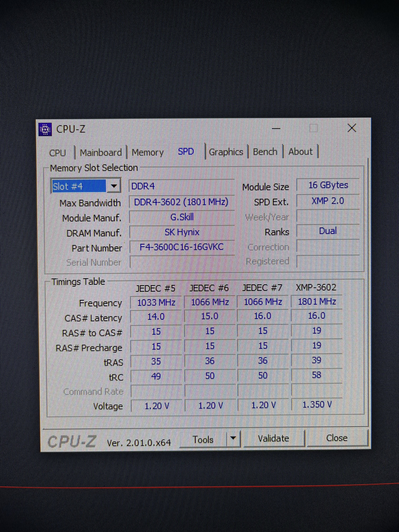Go to the Memory tab
This screenshot has width=399, height=532.
(147, 153)
